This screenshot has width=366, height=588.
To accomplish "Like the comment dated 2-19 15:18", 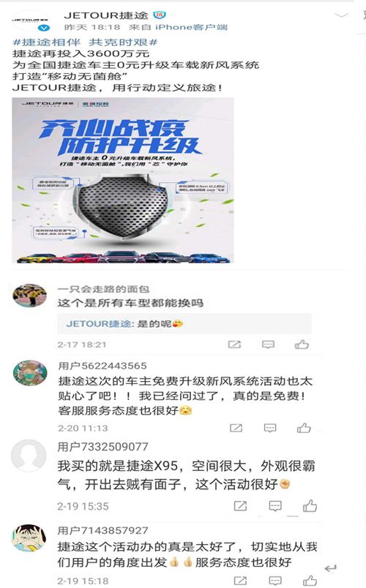I will [310, 581].
